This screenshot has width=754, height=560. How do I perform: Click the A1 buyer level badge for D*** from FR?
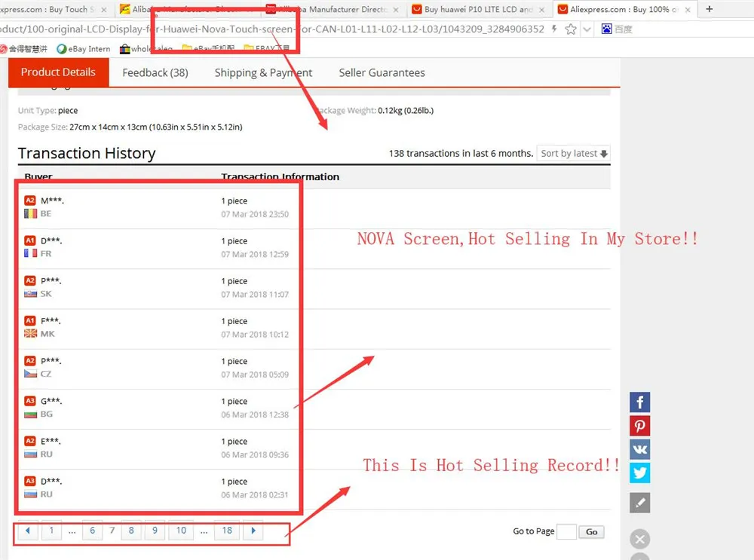click(x=30, y=240)
